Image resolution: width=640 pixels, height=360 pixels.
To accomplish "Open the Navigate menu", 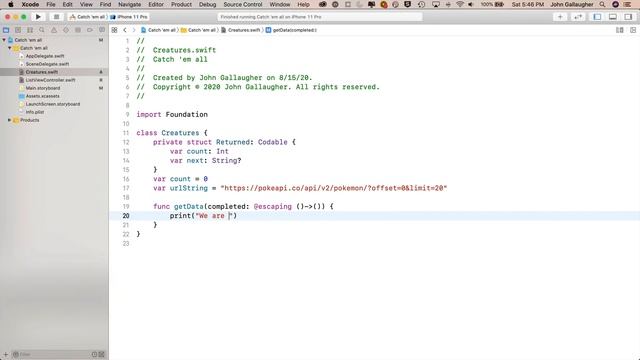I will point(129,4).
